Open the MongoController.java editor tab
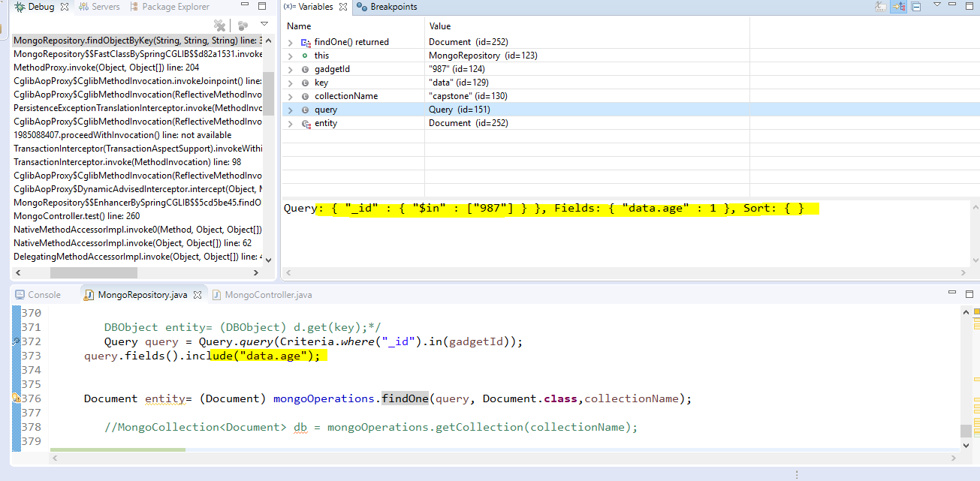 pos(267,295)
